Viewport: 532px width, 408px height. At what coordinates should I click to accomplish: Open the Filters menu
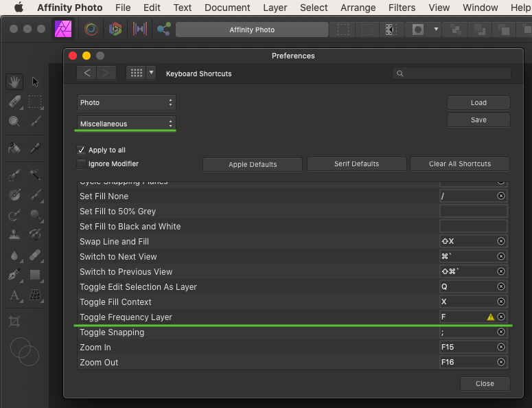pos(402,8)
